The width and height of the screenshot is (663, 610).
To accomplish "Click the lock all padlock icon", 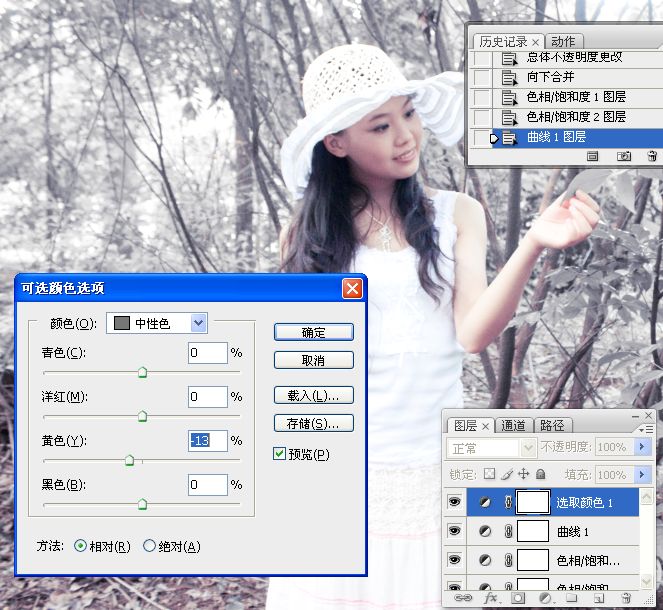I will [540, 474].
